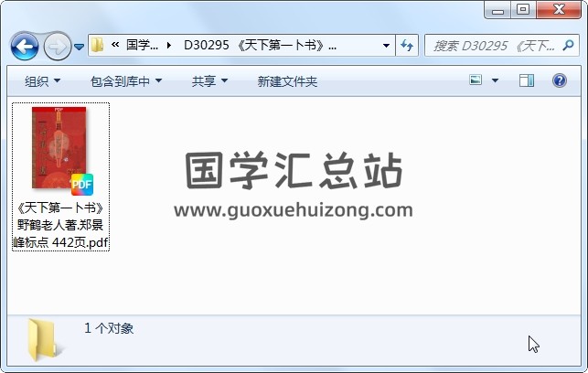Viewport: 588px width, 373px height.
Task: Open the help question mark icon
Action: [x=559, y=80]
